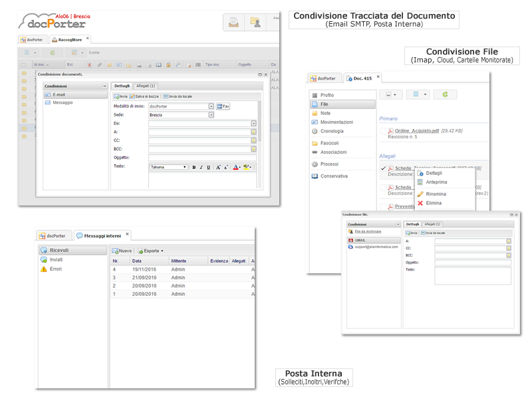Viewport: 532px width, 399px height.
Task: Click Invia in Condivisione documenti toolbar
Action: [120, 96]
